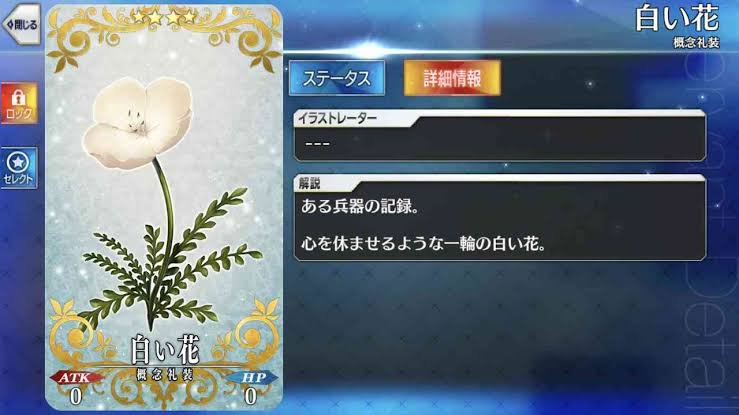Image resolution: width=739 pixels, height=415 pixels.
Task: Switch to the ステータス tab
Action: click(337, 78)
